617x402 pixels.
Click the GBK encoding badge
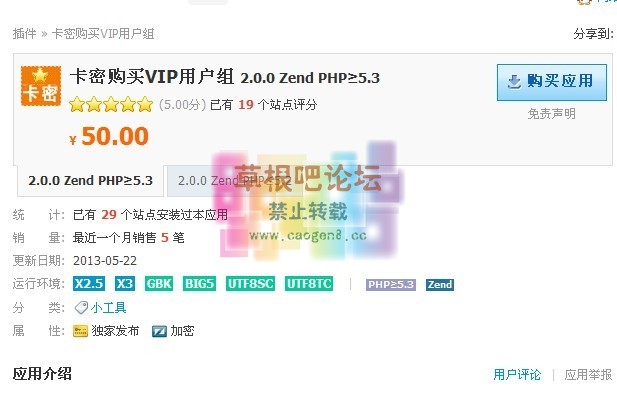click(159, 284)
